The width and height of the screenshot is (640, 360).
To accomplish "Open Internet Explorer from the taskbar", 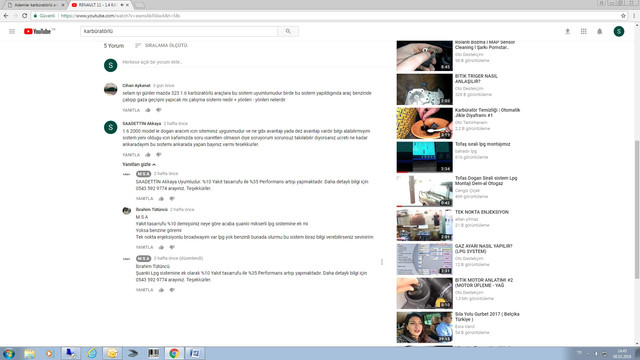I will [x=91, y=353].
